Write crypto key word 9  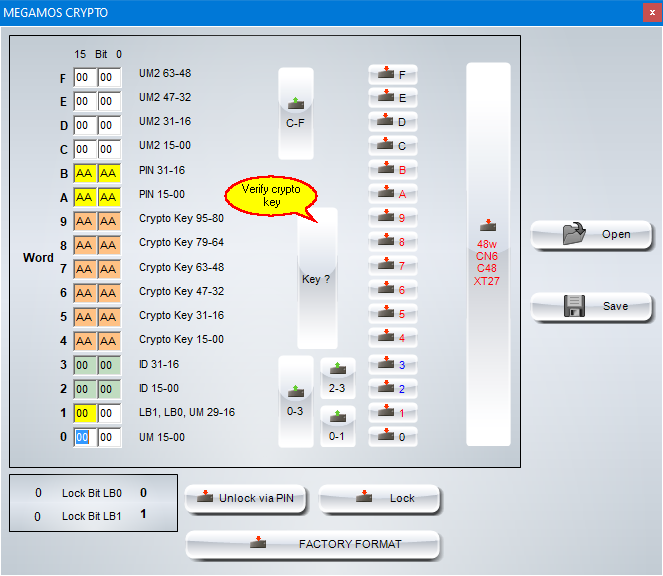(393, 218)
